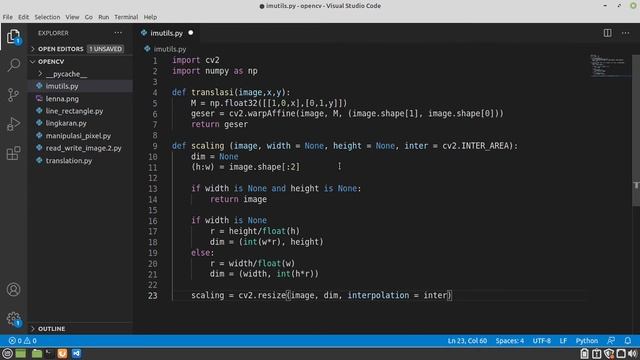640x360 pixels.
Task: Select the imutils.py editor tab
Action: tap(167, 33)
